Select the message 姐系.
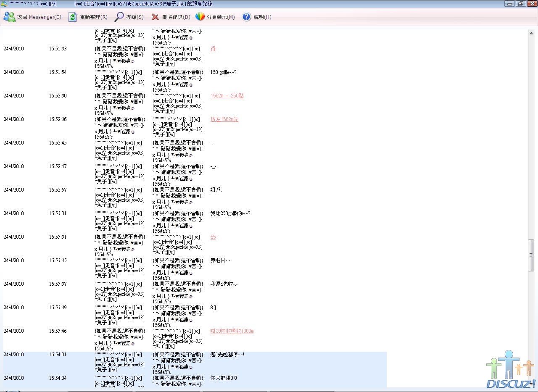The height and width of the screenshot is (392, 538). click(x=216, y=190)
